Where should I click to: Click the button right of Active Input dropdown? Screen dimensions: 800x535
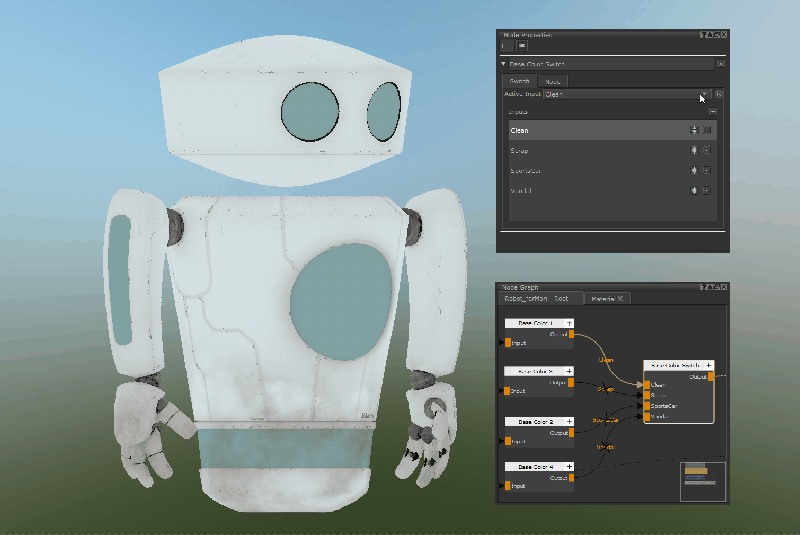point(719,94)
